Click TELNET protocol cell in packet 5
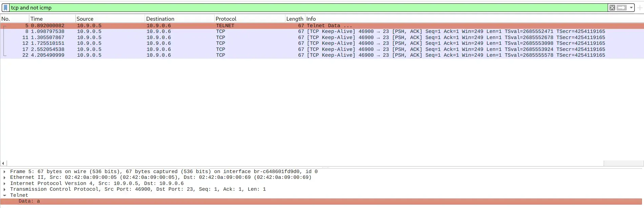This screenshot has width=644, height=208. pyautogui.click(x=225, y=25)
